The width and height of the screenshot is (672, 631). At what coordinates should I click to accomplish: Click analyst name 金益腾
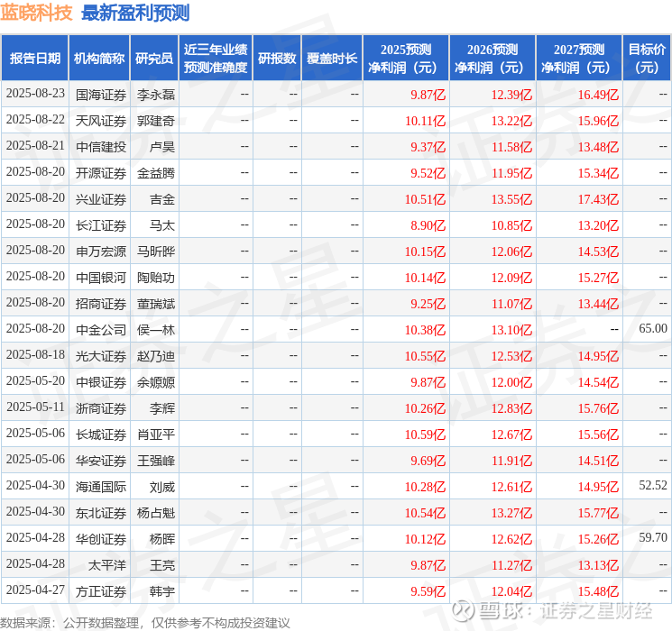156,173
